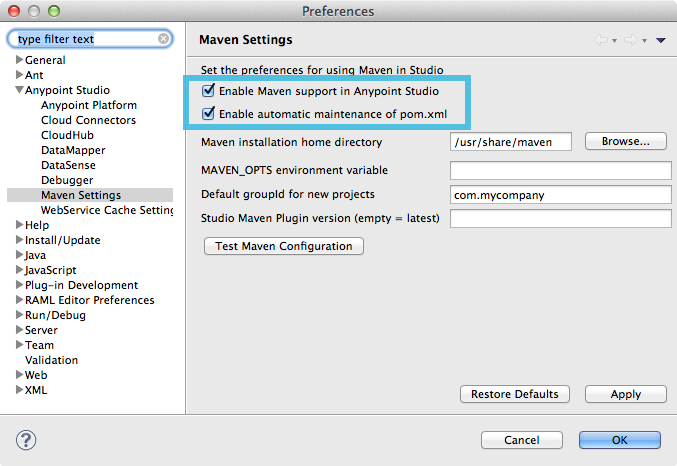Click Browse for Maven home directory
The width and height of the screenshot is (677, 466).
tap(626, 141)
